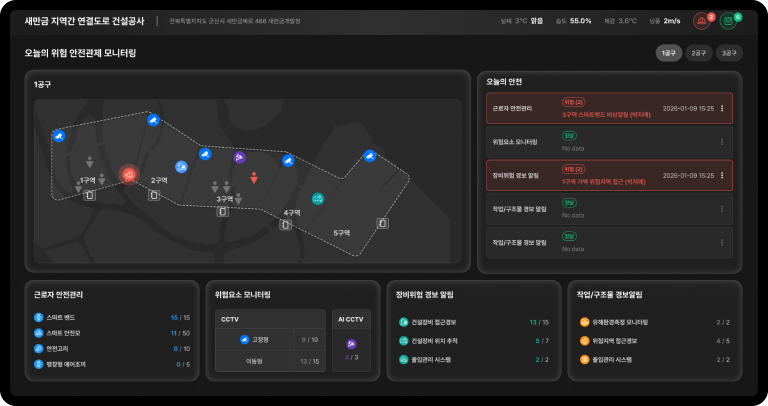Click the 위험지역 접근경보 count 4 / 5
768x406 pixels.
pyautogui.click(x=723, y=341)
